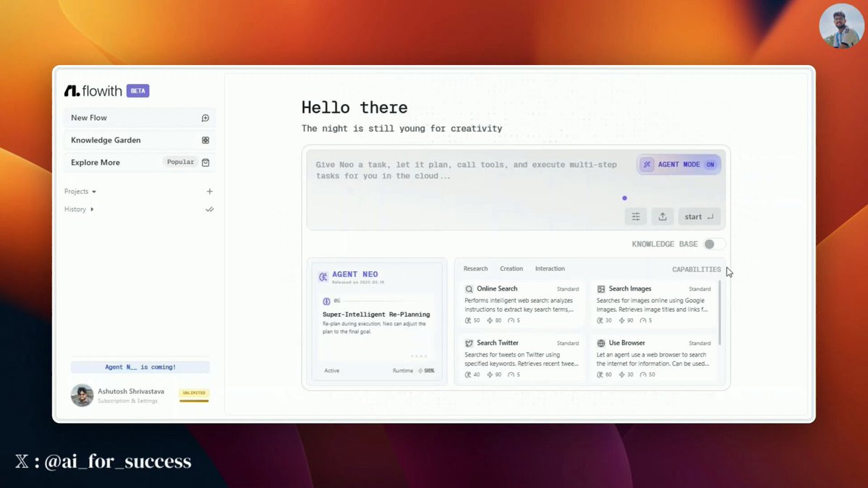The width and height of the screenshot is (868, 488).
Task: Click the upload icon in prompt box
Action: tap(663, 217)
